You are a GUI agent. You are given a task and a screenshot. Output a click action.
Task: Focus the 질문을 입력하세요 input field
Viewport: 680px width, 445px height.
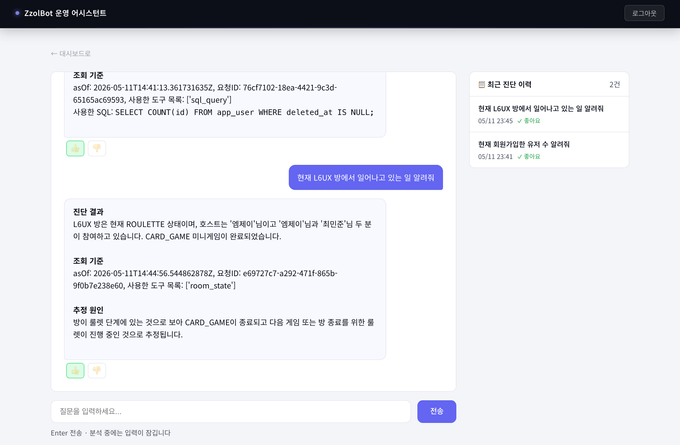[231, 411]
